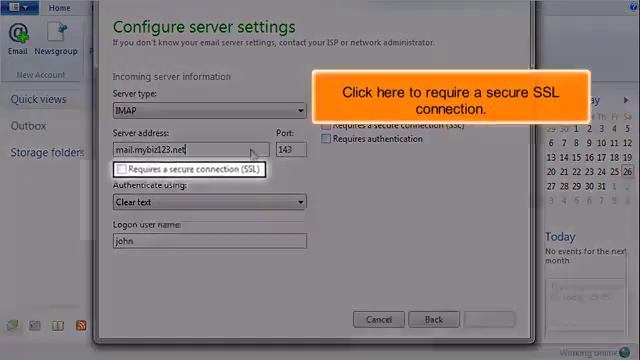The image size is (640, 360).
Task: Click the Today heading in calendar pane
Action: tap(560, 237)
